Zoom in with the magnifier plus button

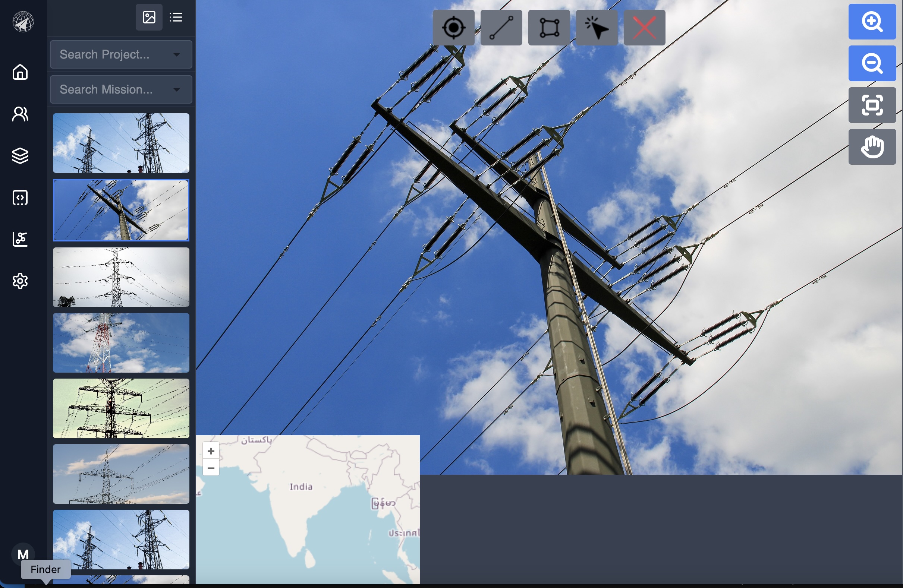click(x=872, y=22)
